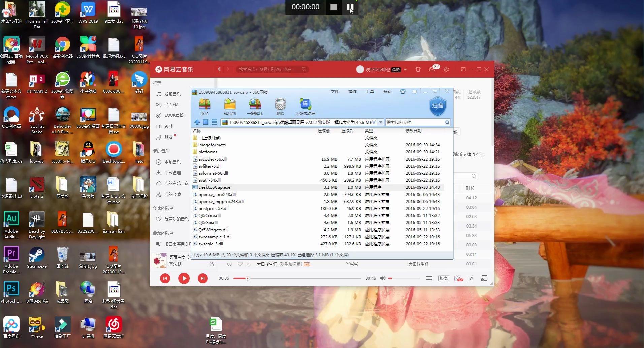
Task: Open the sound quality 极高 selector
Action: point(443,278)
